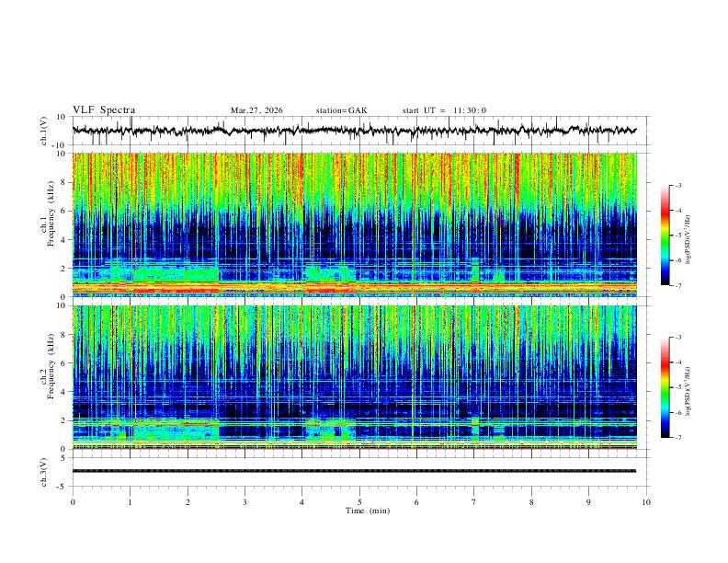728x563 pixels.
Task: Click time axis tick label "3"
Action: point(245,502)
